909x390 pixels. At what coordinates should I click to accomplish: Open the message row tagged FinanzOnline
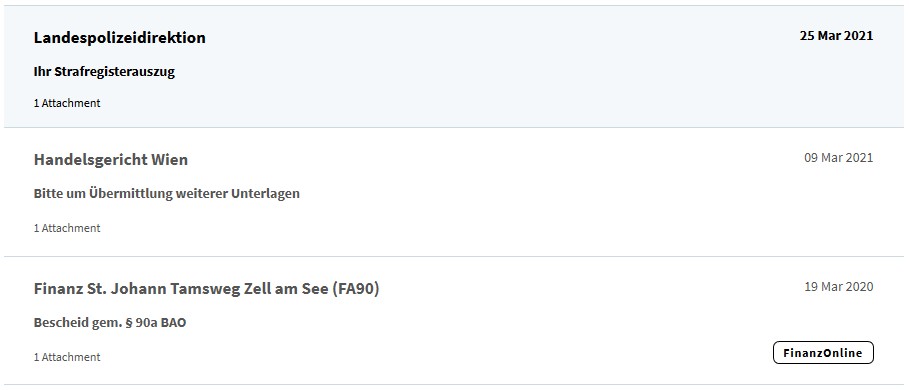tap(454, 320)
